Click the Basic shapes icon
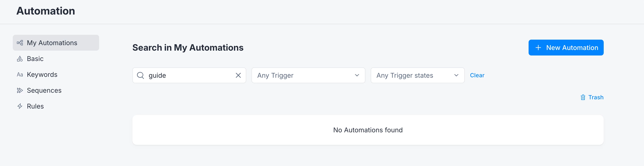644x166 pixels. pos(20,59)
